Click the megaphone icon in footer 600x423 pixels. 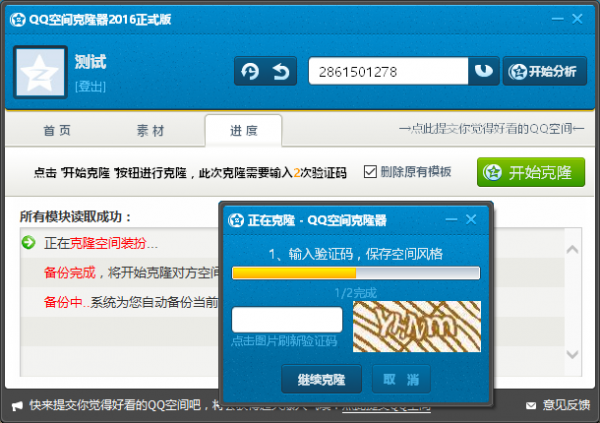(18, 406)
